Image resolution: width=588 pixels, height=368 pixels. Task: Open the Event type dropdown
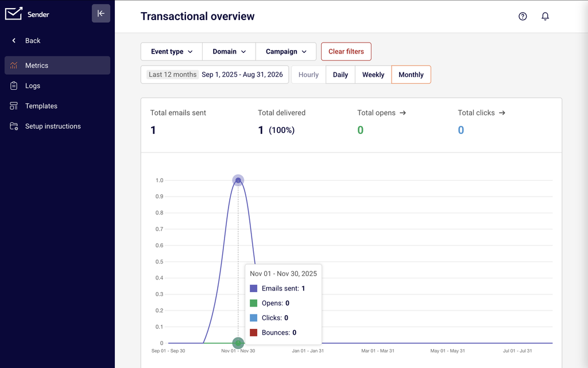(x=172, y=51)
